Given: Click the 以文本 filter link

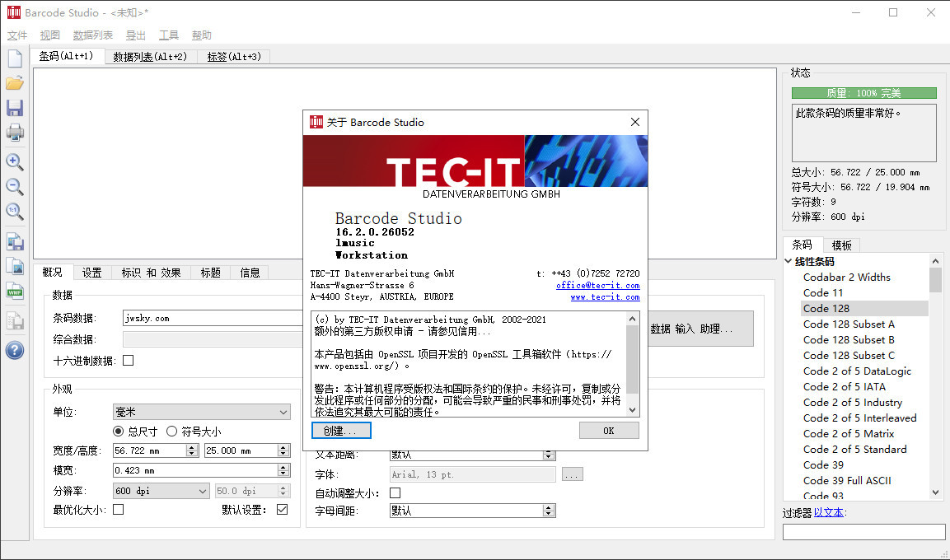Looking at the screenshot, I should click(828, 512).
